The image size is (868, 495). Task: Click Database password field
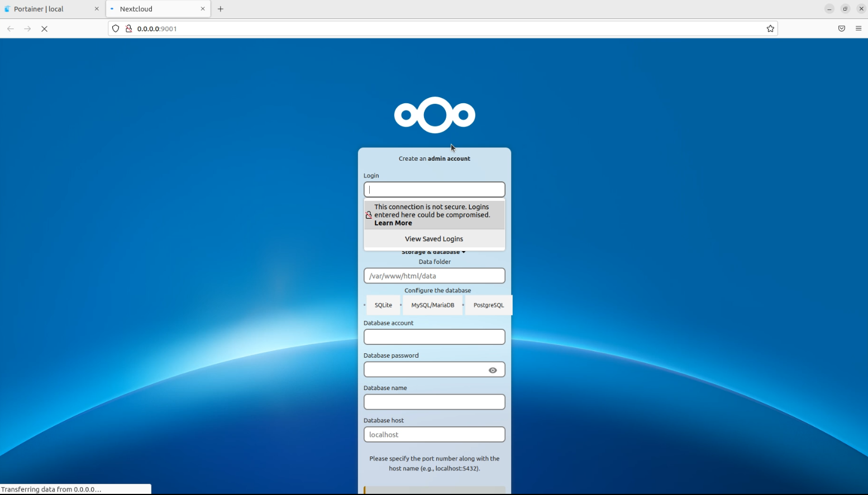coord(435,369)
